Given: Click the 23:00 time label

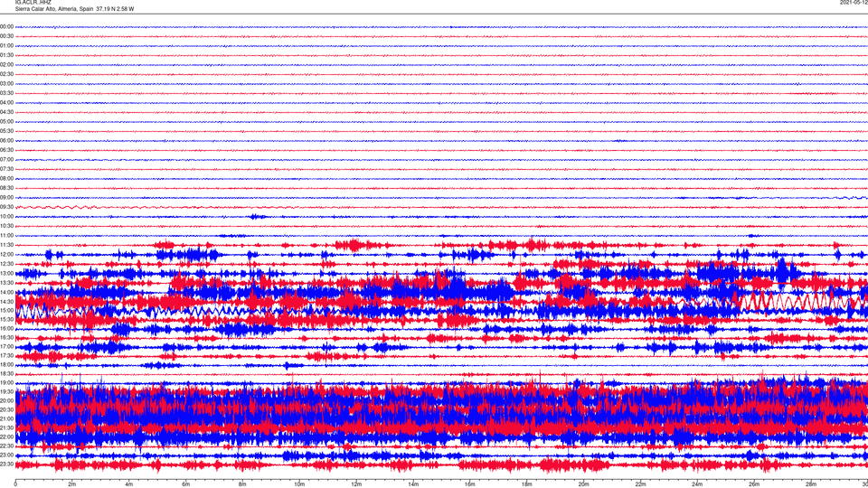Looking at the screenshot, I should [6, 455].
